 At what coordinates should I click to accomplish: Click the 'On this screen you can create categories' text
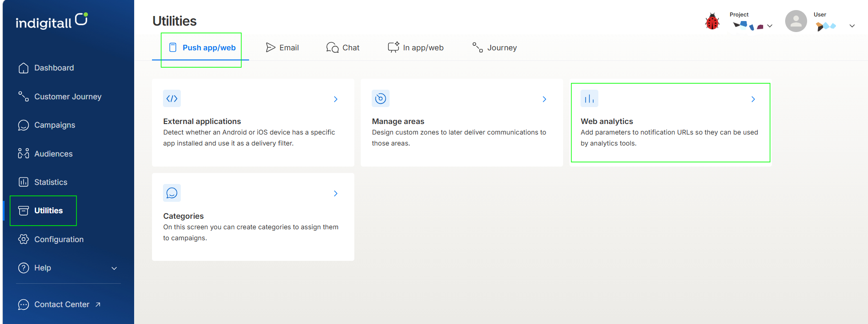pyautogui.click(x=251, y=232)
